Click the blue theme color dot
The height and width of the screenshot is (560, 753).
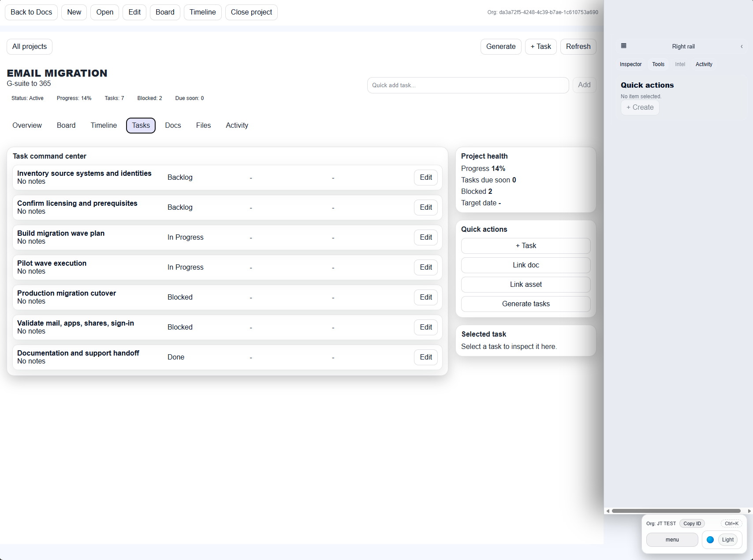tap(710, 539)
